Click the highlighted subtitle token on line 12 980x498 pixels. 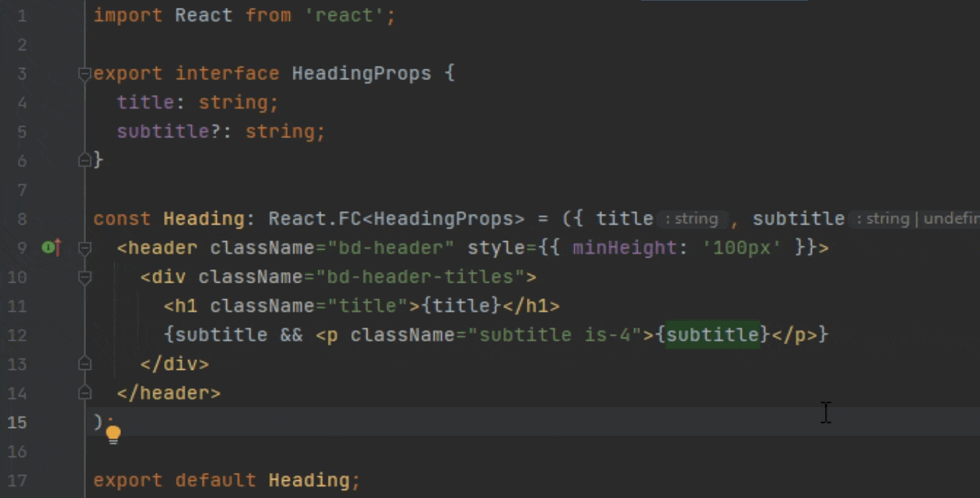713,333
